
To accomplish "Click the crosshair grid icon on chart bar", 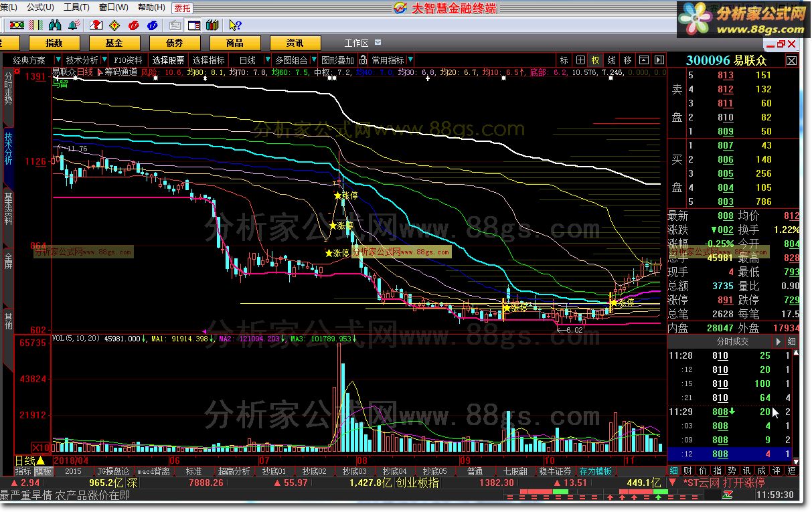I will [580, 60].
